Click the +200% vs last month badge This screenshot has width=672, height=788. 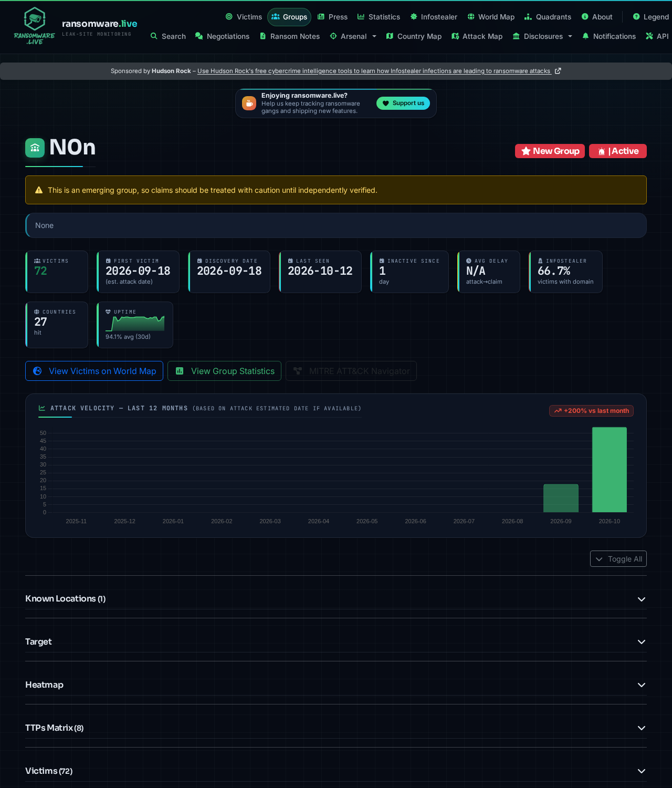pyautogui.click(x=591, y=411)
